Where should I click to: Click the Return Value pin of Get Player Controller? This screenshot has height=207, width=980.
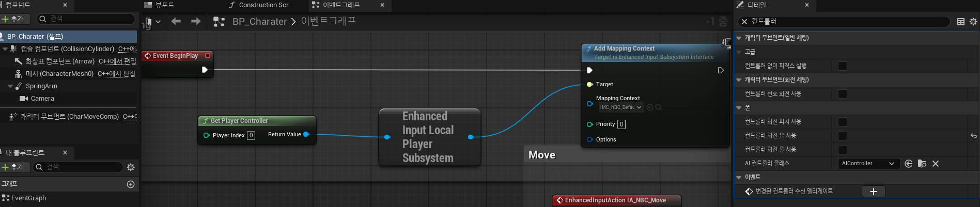(x=306, y=134)
